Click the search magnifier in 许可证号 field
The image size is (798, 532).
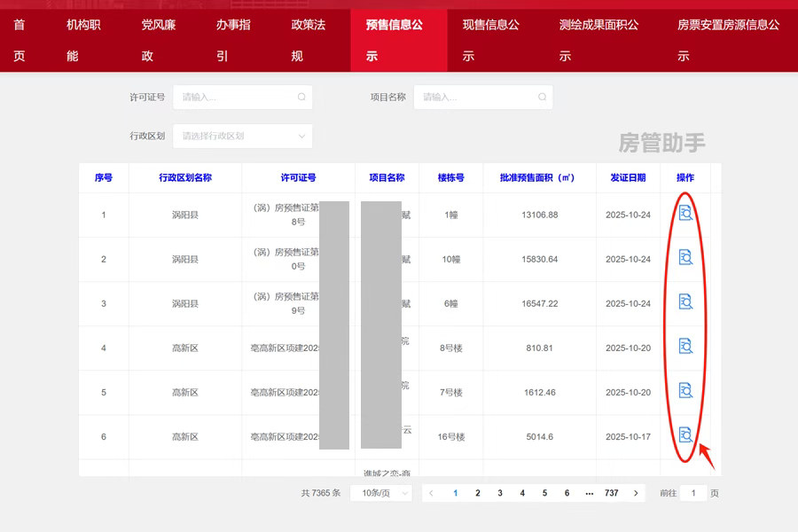[301, 98]
